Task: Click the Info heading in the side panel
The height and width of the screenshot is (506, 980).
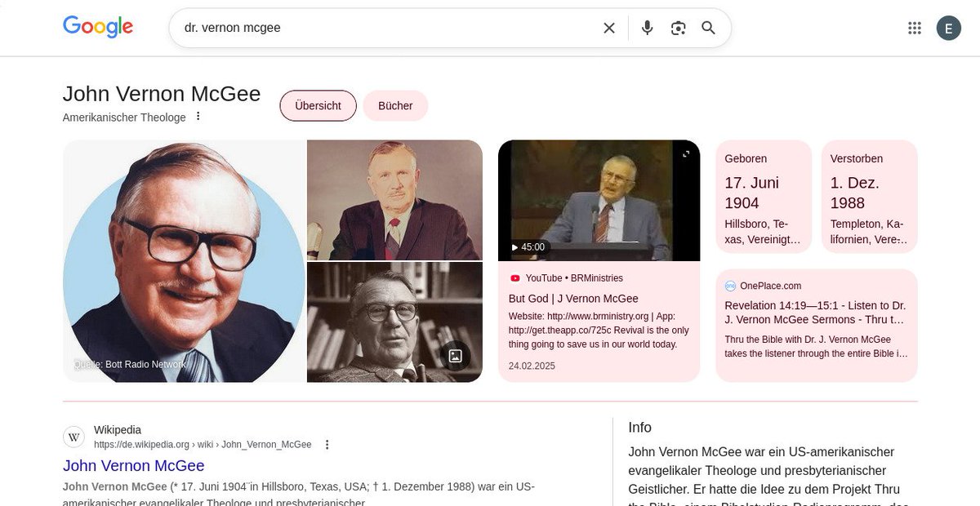Action: tap(640, 428)
